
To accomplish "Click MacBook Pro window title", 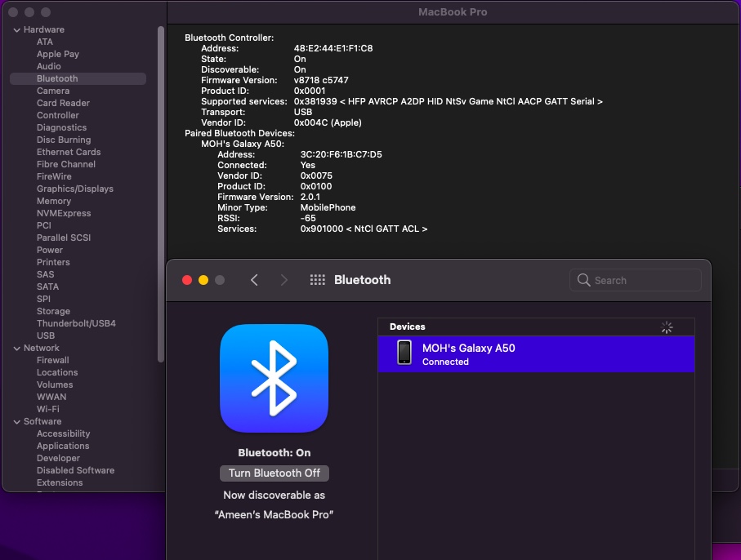I will (x=453, y=12).
